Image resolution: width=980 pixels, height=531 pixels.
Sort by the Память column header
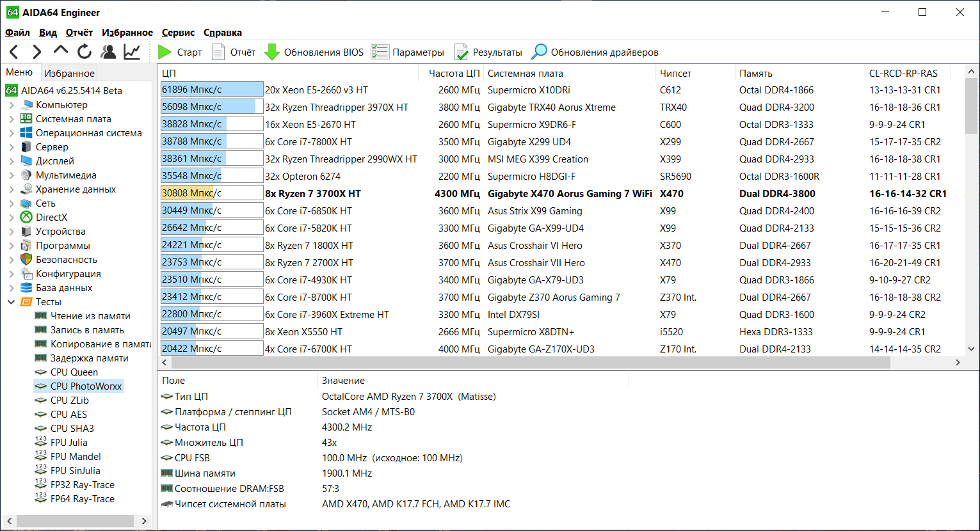[x=800, y=73]
